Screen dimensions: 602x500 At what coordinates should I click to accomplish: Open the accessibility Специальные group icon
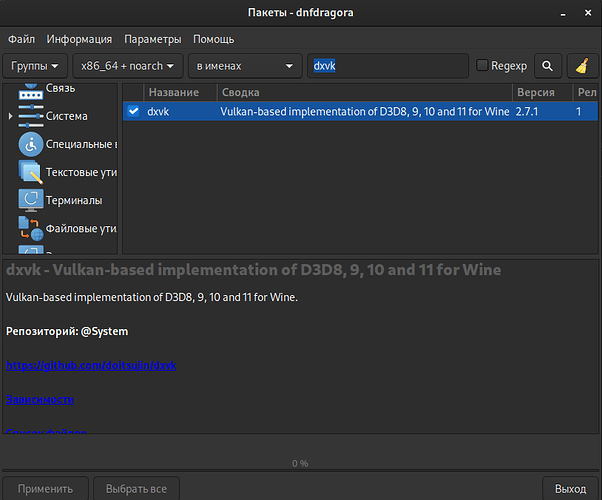pyautogui.click(x=29, y=144)
